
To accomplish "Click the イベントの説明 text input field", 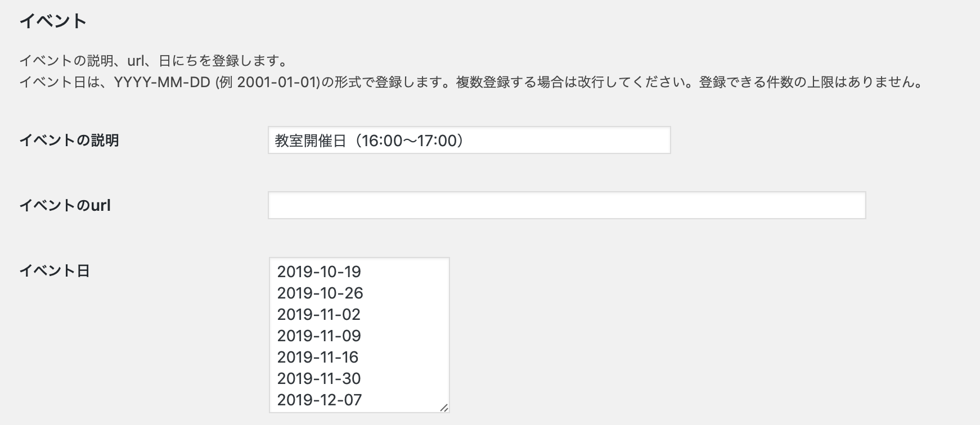I will pyautogui.click(x=469, y=141).
